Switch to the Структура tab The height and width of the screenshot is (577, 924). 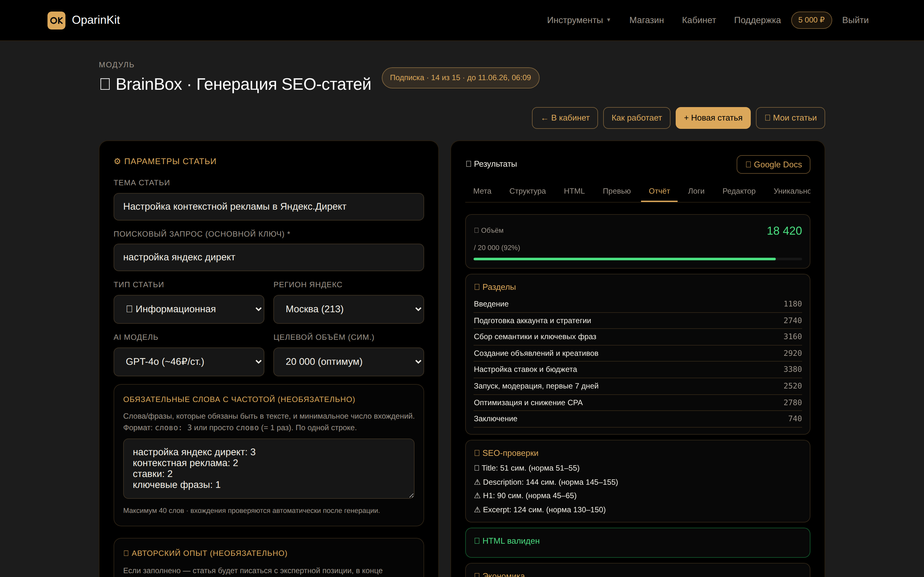(527, 191)
